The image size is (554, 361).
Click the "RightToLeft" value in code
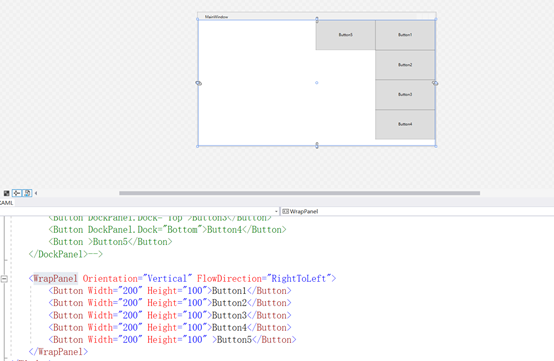point(299,279)
